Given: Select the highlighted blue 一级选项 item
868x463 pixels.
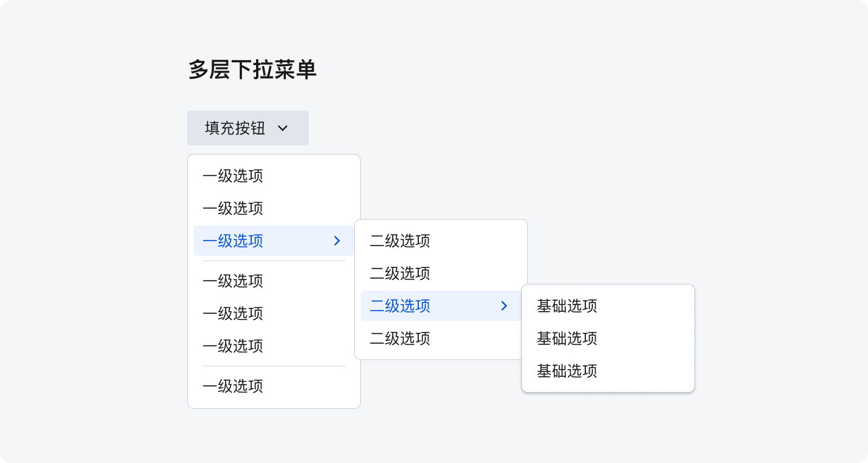Looking at the screenshot, I should coord(274,241).
